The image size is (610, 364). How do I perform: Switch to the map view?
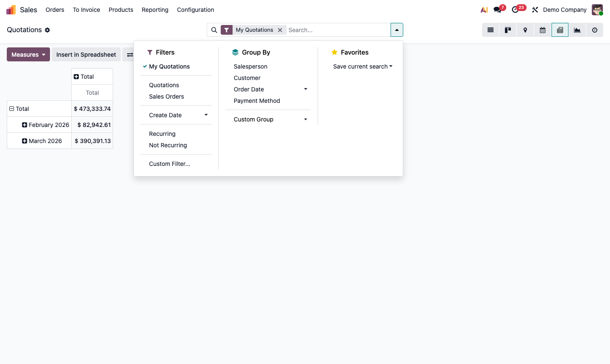click(525, 30)
